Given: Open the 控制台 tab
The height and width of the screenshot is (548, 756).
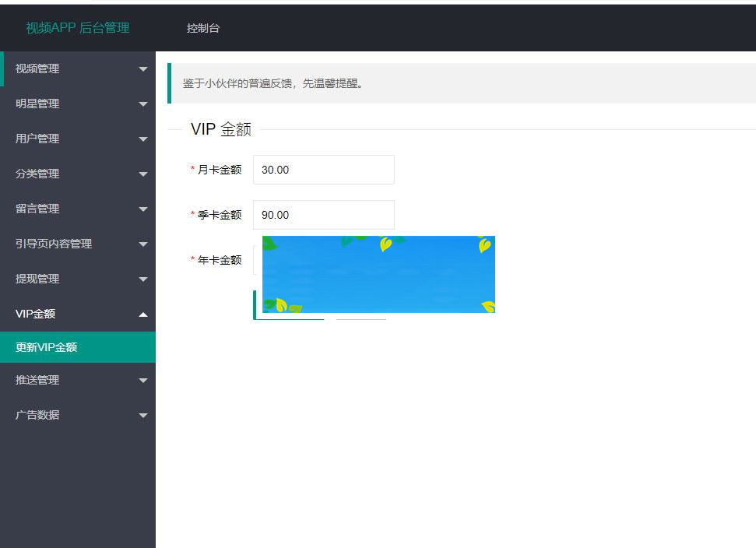Looking at the screenshot, I should coord(203,28).
